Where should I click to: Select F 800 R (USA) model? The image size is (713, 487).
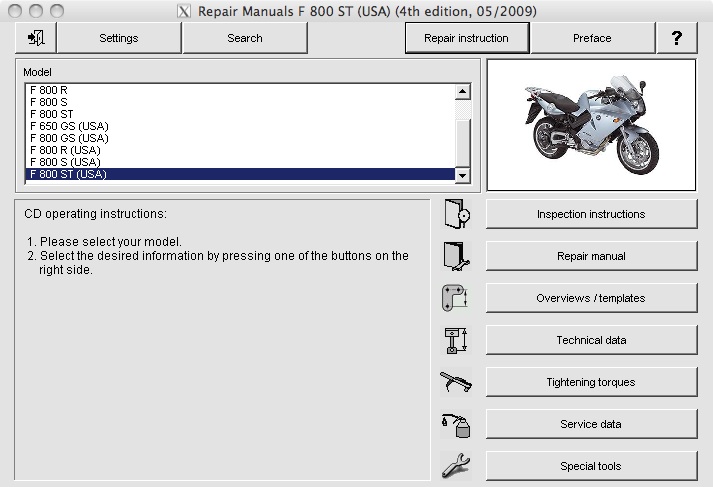coord(240,150)
